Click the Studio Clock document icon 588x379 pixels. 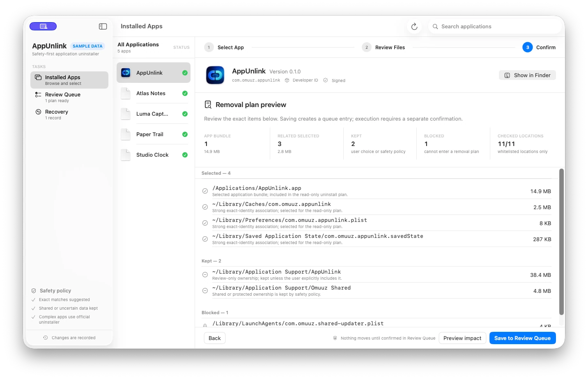pyautogui.click(x=126, y=155)
